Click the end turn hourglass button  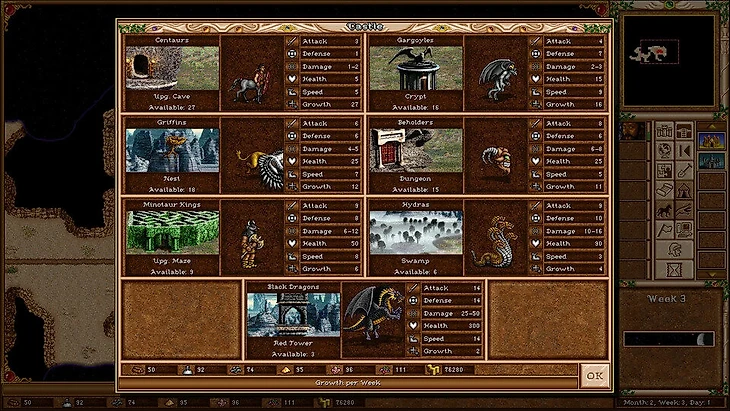pos(674,270)
